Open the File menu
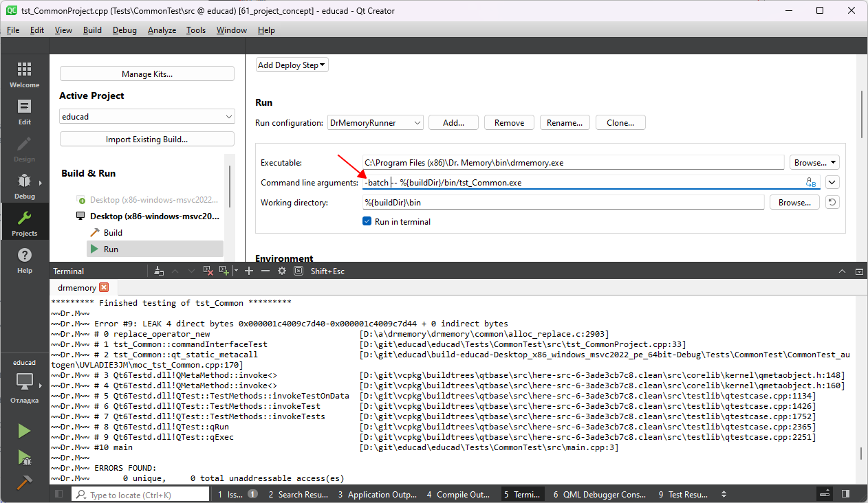The image size is (868, 503). tap(13, 30)
